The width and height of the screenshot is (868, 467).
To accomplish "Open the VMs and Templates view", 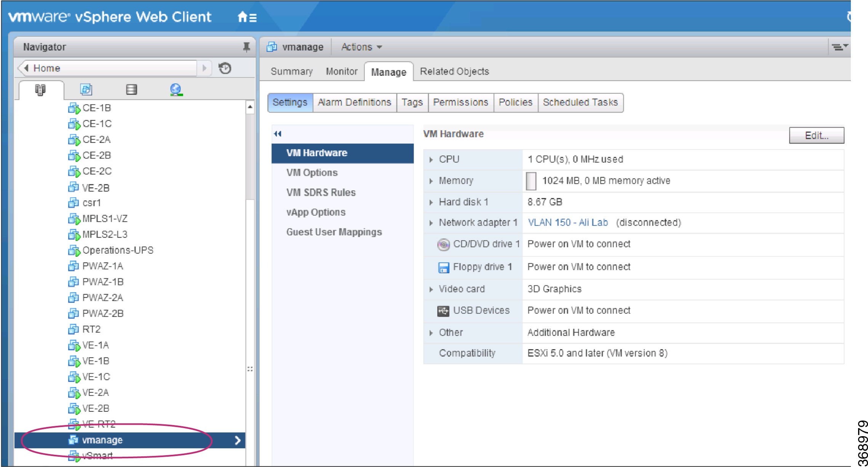I will [x=86, y=90].
